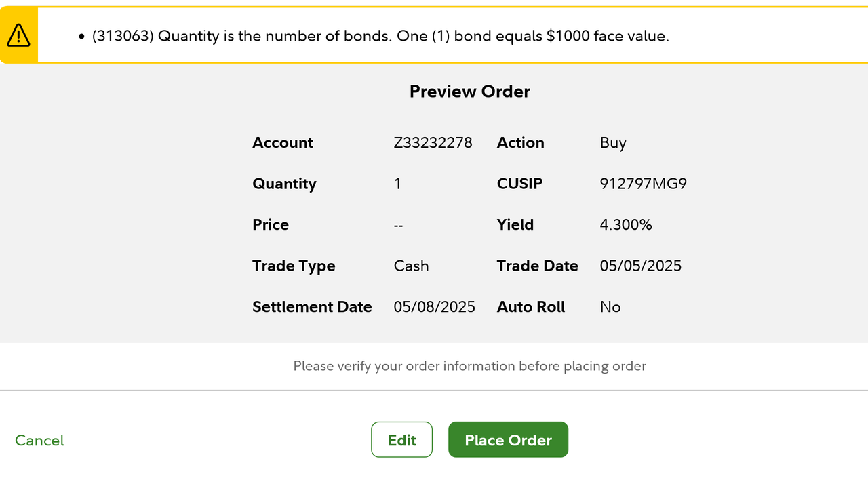
Task: Click the verify order information notice
Action: point(469,366)
